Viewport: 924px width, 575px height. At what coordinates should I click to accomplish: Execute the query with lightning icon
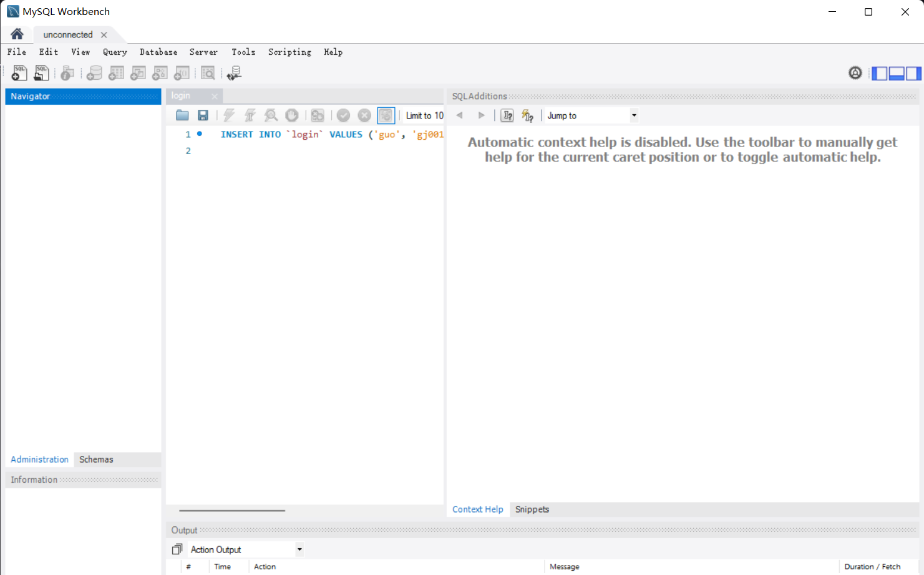tap(229, 115)
